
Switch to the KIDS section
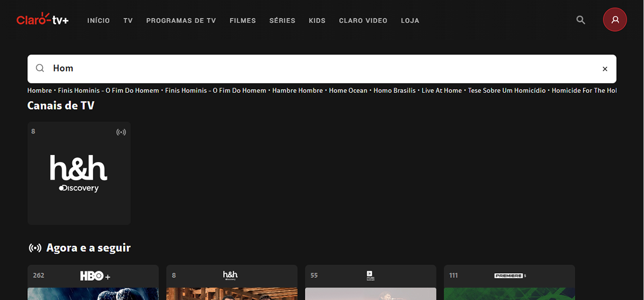(x=317, y=20)
